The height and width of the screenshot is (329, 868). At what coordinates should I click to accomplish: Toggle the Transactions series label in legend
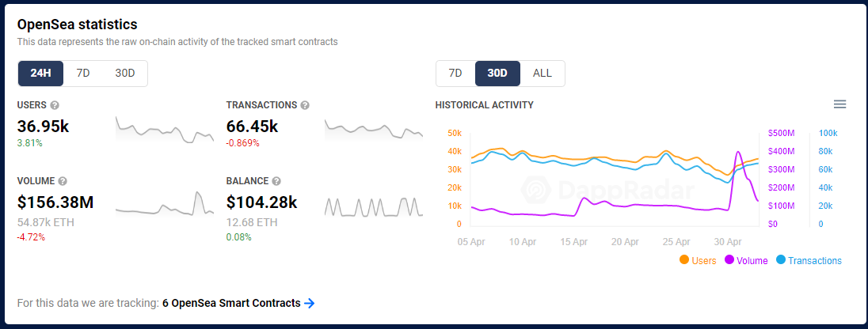(815, 260)
